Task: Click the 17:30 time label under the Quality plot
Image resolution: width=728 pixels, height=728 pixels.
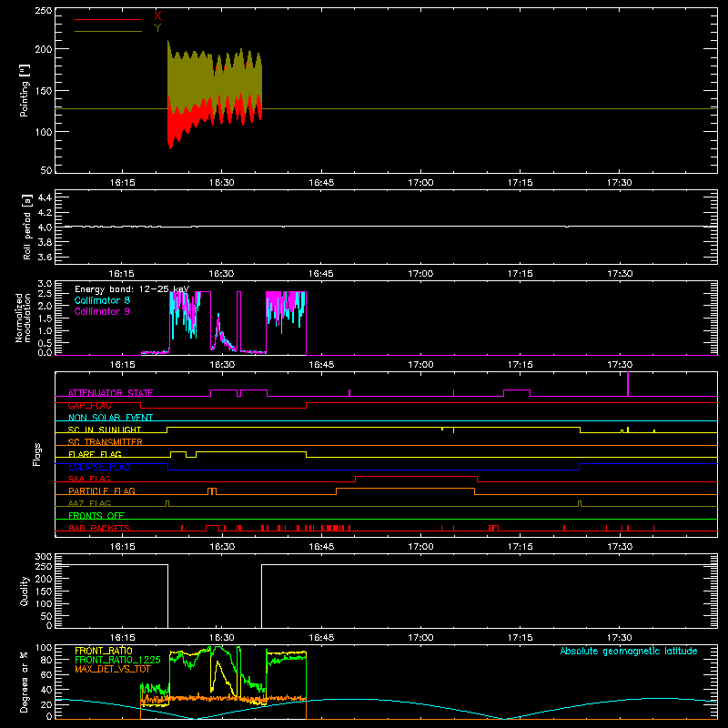Action: tap(620, 638)
